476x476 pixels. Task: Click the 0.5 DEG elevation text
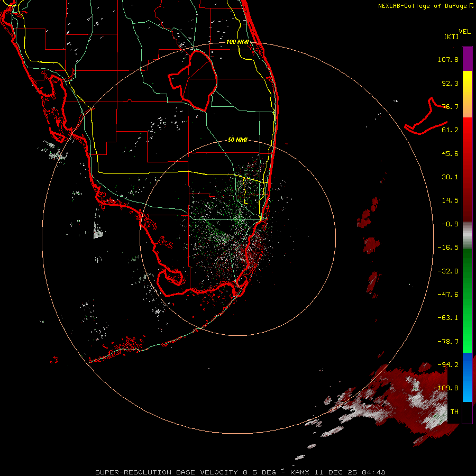click(260, 472)
